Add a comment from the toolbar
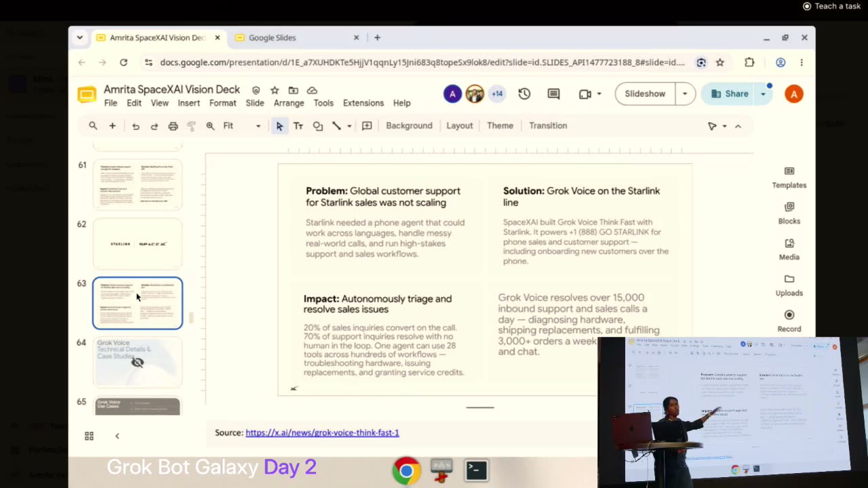The width and height of the screenshot is (868, 488). click(x=367, y=126)
